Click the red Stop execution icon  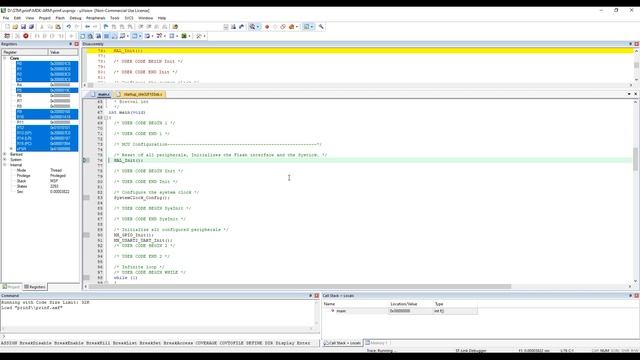tap(25, 36)
